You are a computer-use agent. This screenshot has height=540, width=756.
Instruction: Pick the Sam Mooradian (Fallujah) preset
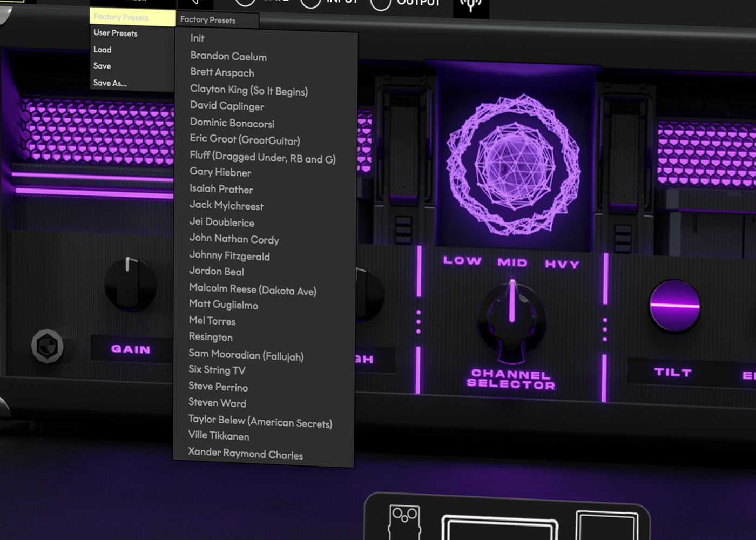click(x=246, y=355)
